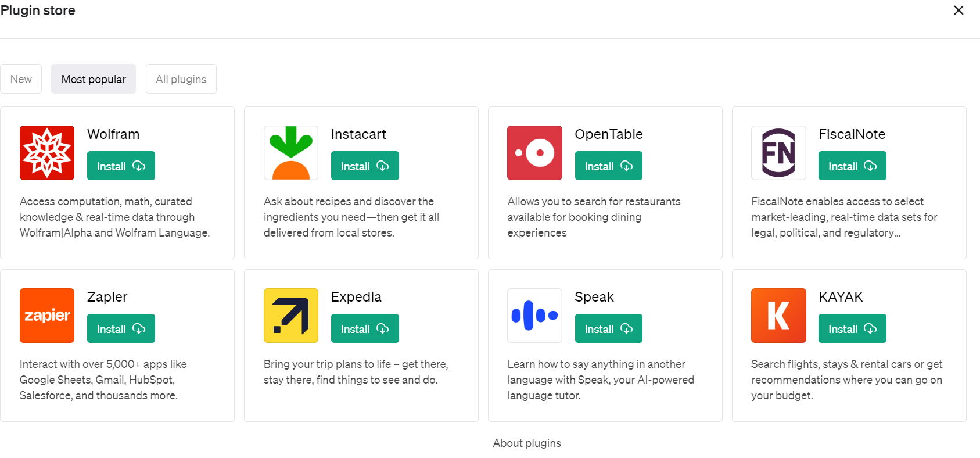Click the KAYAK orange K logo

tap(778, 316)
